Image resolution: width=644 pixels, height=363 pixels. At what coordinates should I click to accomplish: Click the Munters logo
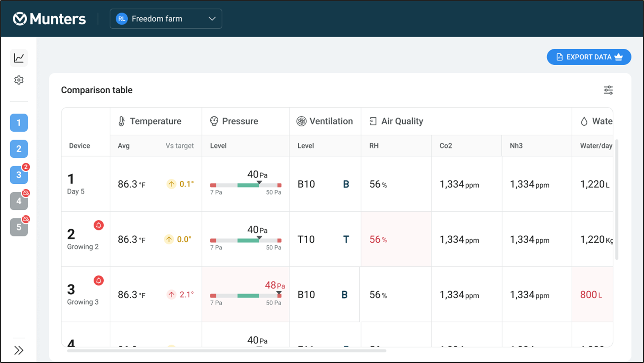click(x=49, y=19)
